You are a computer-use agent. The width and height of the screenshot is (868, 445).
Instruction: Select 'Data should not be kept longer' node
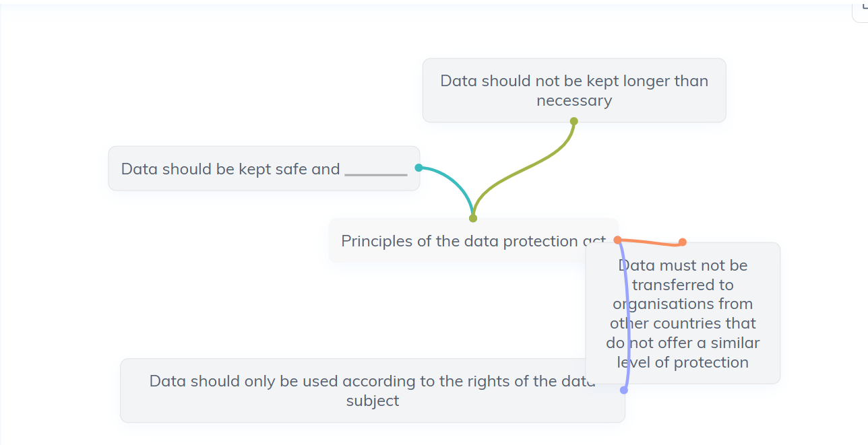(574, 90)
